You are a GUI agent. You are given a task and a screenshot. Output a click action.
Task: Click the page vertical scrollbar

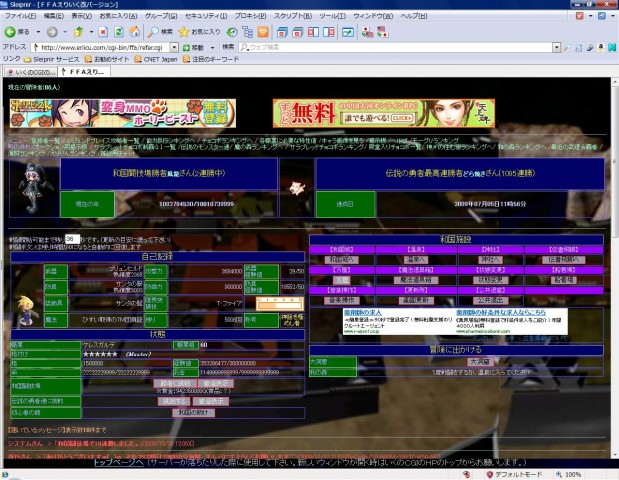tap(614, 268)
